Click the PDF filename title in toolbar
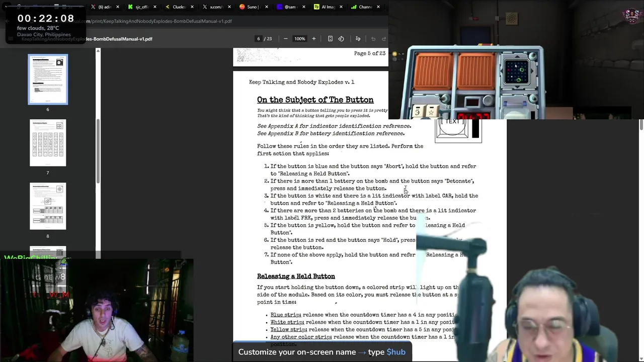644x362 pixels. pyautogui.click(x=87, y=39)
